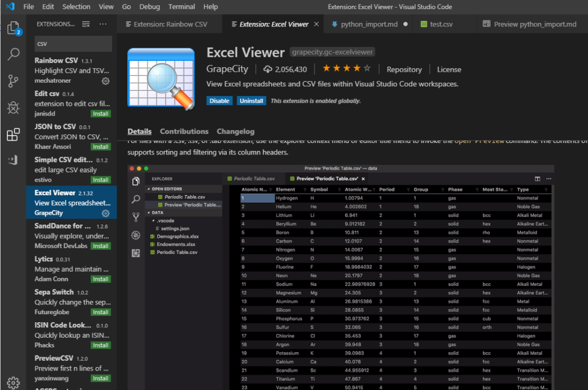Select the Sepa Switch extension entry
This screenshot has height=390, width=588.
click(x=72, y=302)
